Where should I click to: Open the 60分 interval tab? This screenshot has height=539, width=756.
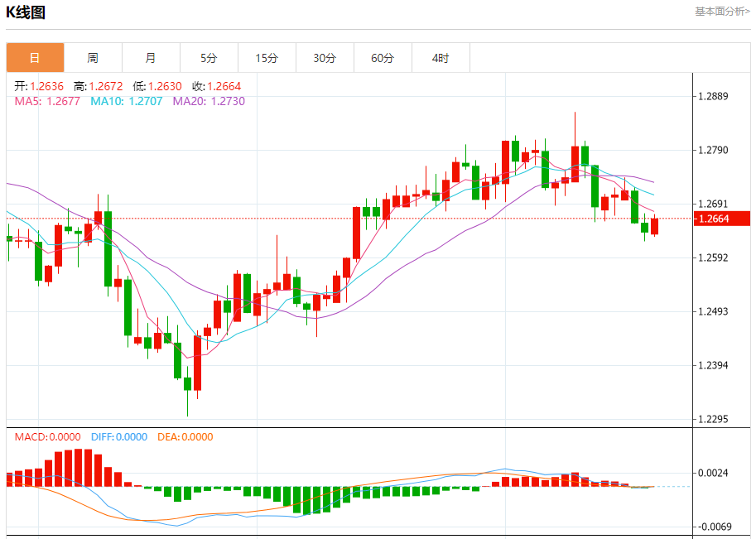[383, 58]
